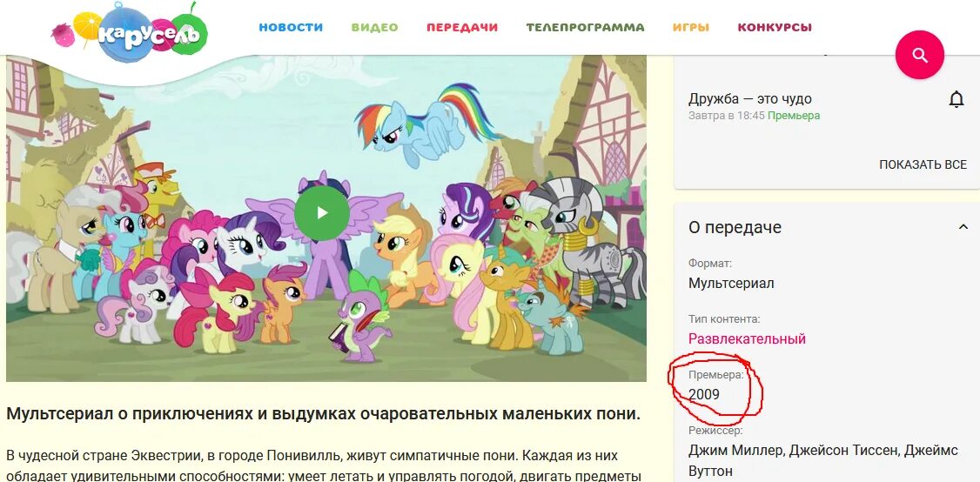The height and width of the screenshot is (482, 980).
Task: Click the premiere year 2009
Action: click(704, 394)
